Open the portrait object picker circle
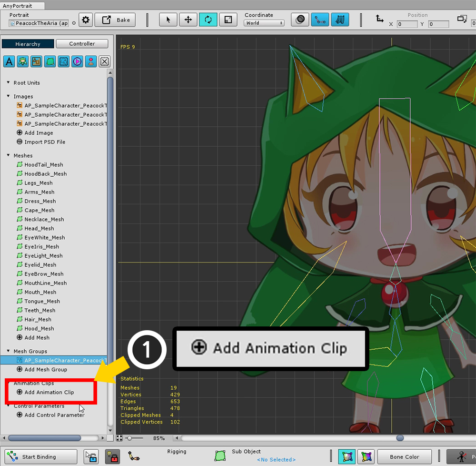 coord(74,23)
